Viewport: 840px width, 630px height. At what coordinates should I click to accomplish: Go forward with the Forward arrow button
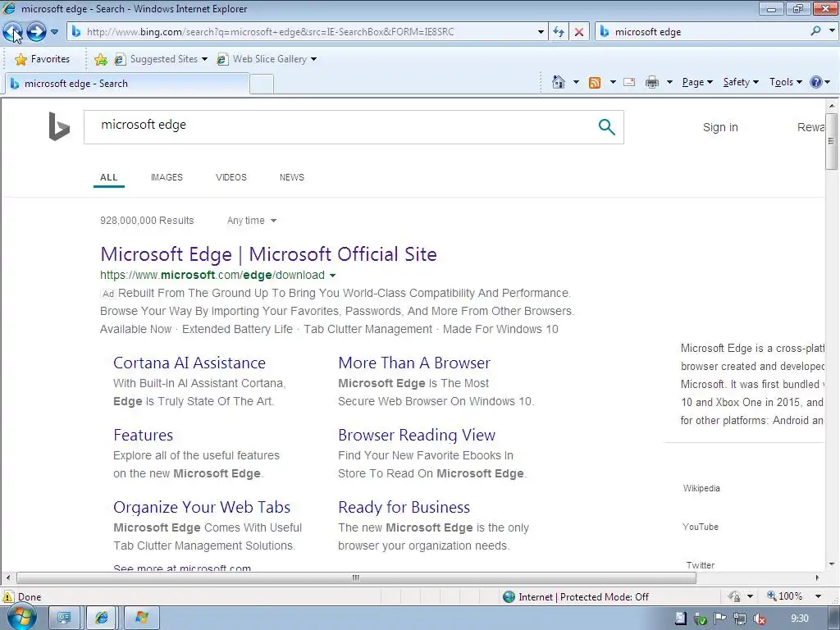click(36, 32)
